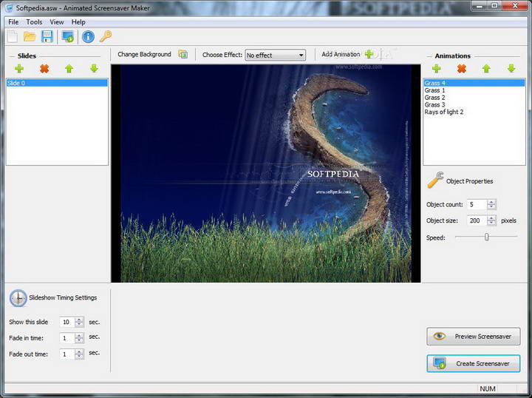This screenshot has width=532, height=398.
Task: Save project using the floppy disk icon
Action: tap(47, 36)
